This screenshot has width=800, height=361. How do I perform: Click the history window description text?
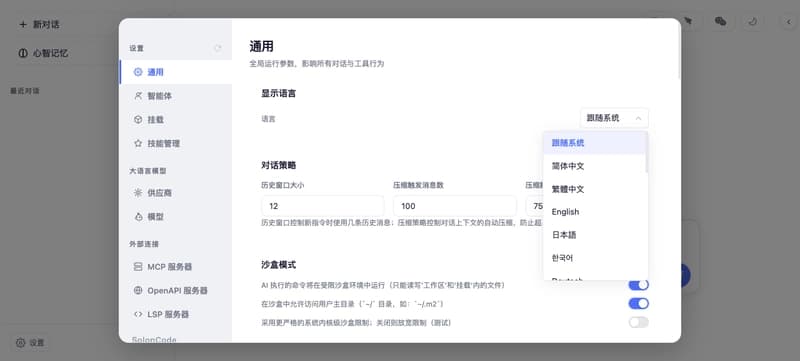point(402,223)
